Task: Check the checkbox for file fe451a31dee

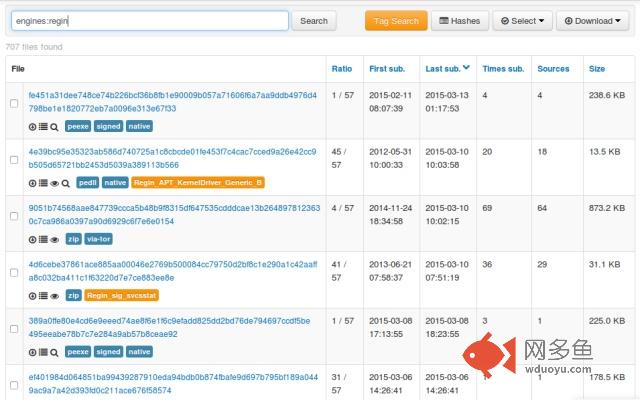Action: 14,103
